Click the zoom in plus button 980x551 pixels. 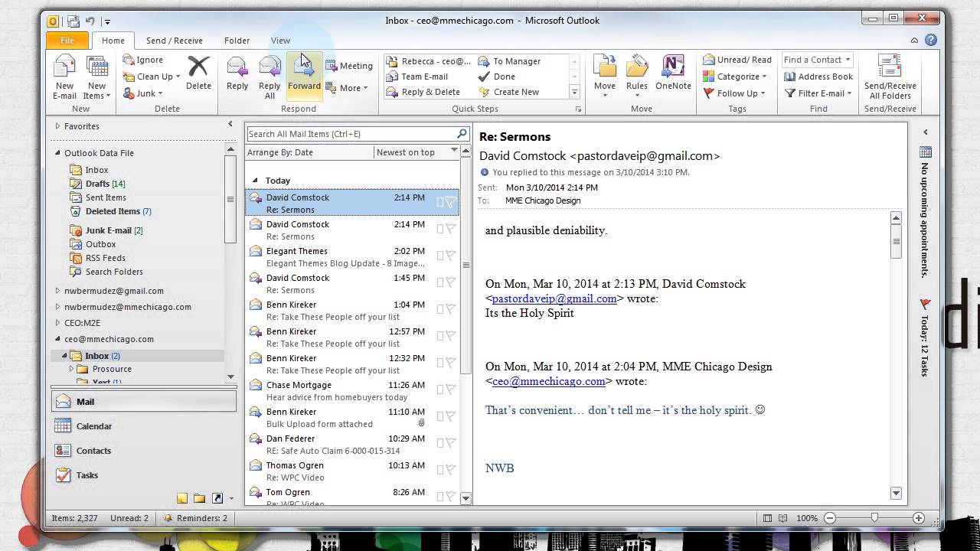[919, 518]
